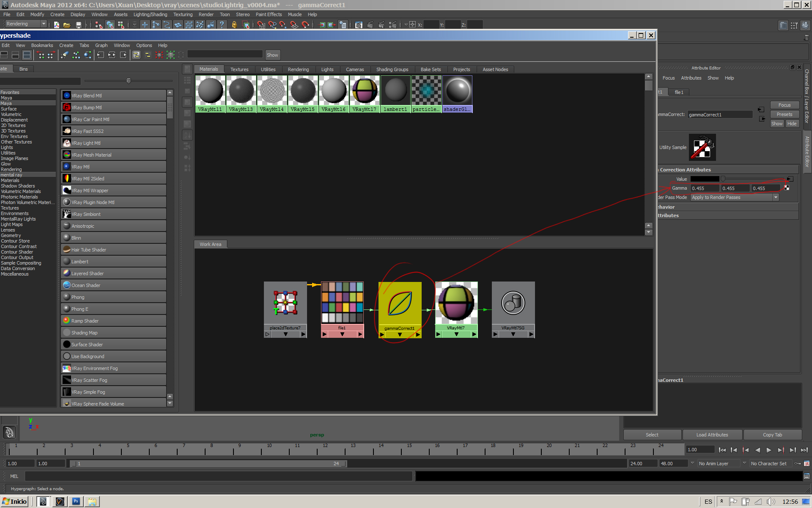Image resolution: width=812 pixels, height=508 pixels.
Task: Click the Copy Tab button
Action: click(x=772, y=435)
